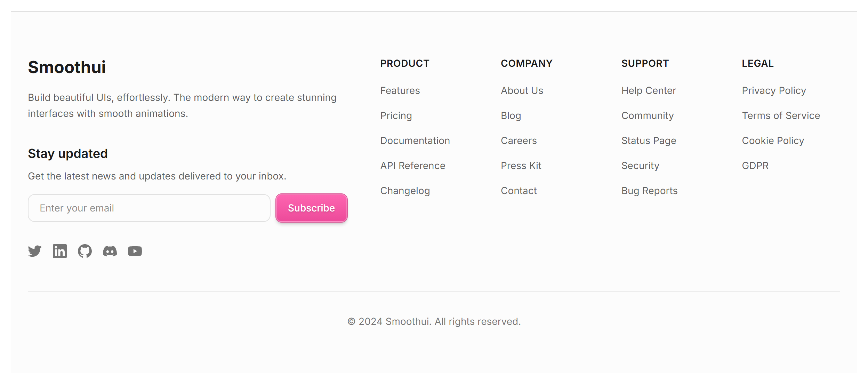This screenshot has height=384, width=868.
Task: Visit the API Reference link
Action: point(413,166)
